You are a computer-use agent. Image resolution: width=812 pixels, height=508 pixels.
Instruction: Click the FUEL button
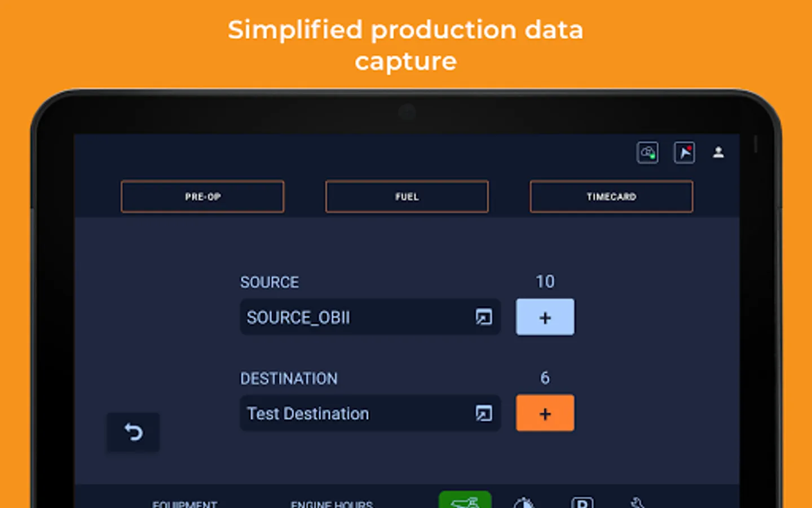[407, 196]
